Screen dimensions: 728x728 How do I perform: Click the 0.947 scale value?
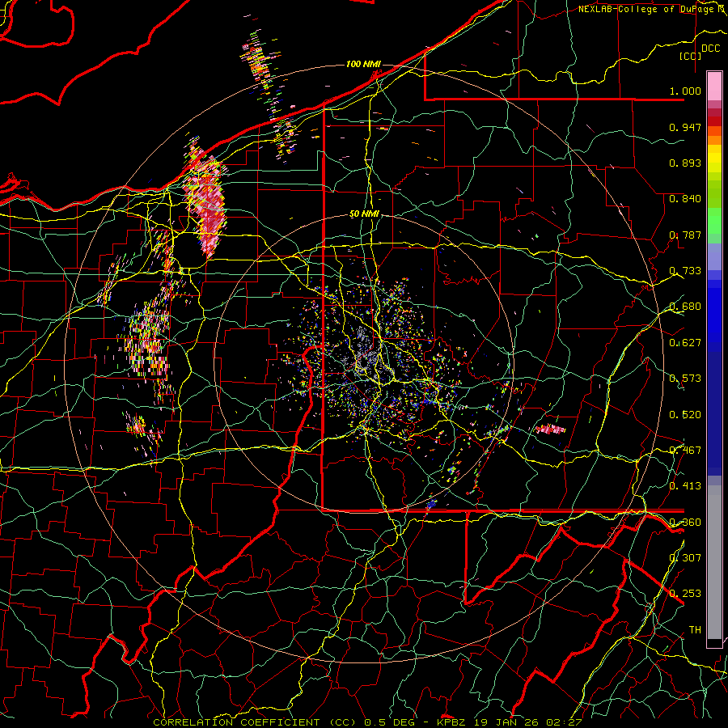[x=685, y=127]
